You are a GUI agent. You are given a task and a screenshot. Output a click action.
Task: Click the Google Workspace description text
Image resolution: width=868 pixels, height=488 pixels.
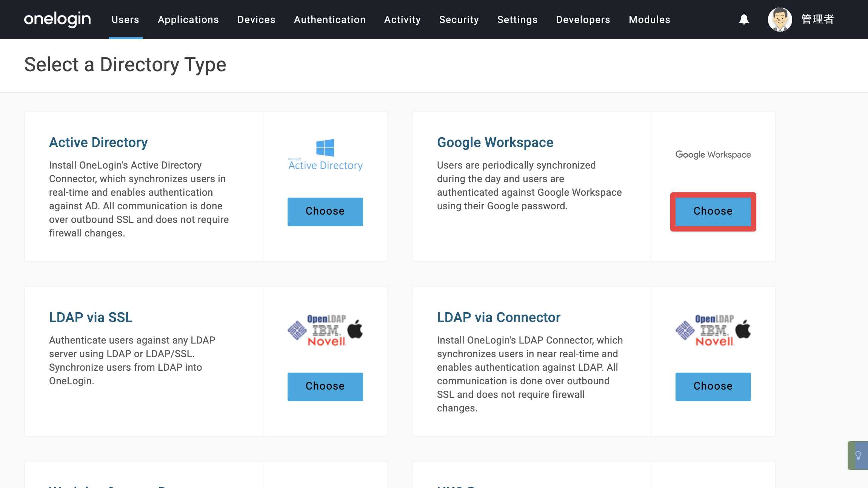click(x=529, y=186)
